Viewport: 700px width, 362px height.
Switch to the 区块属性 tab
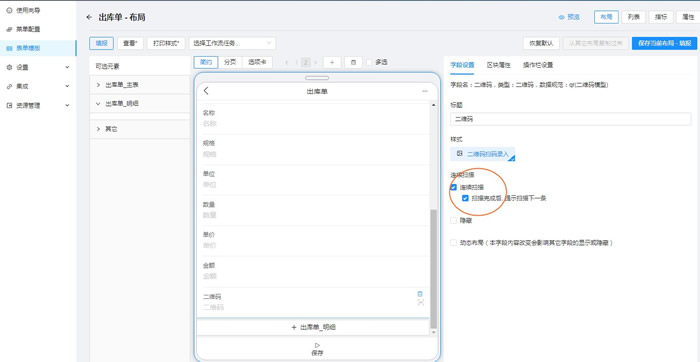pos(498,65)
